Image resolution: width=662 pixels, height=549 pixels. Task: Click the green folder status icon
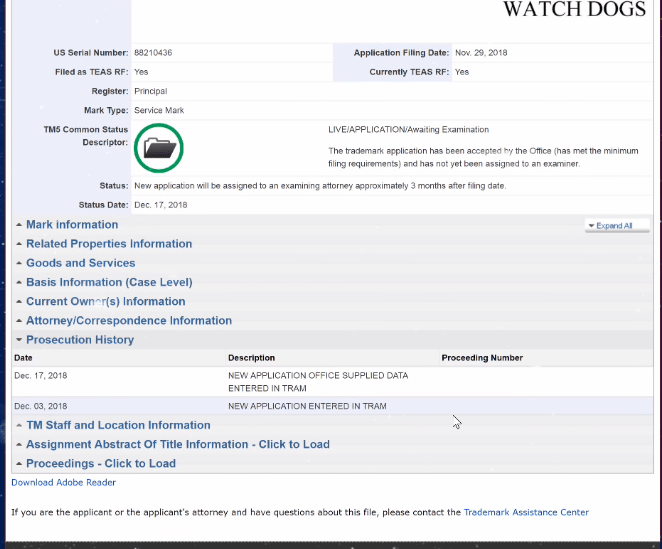[x=159, y=148]
